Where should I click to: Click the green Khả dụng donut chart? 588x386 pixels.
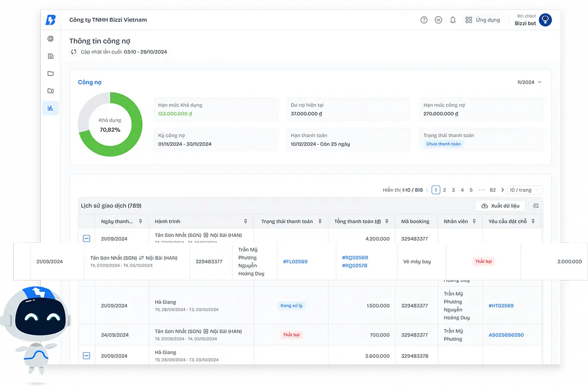tap(110, 125)
